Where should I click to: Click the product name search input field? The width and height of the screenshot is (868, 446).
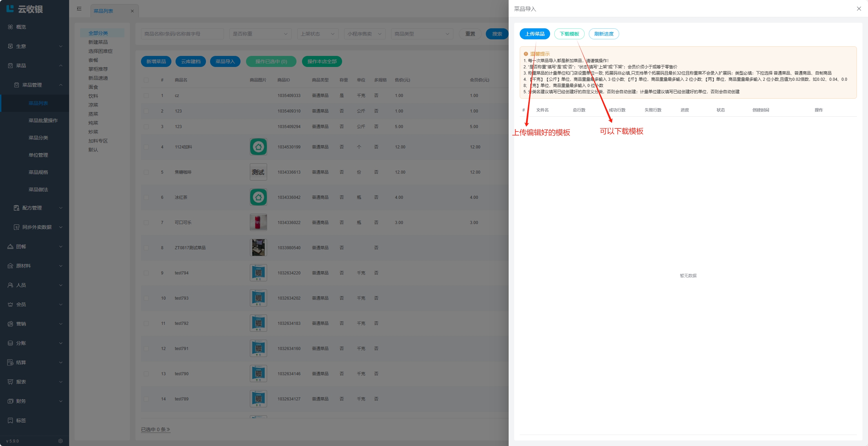(x=182, y=34)
